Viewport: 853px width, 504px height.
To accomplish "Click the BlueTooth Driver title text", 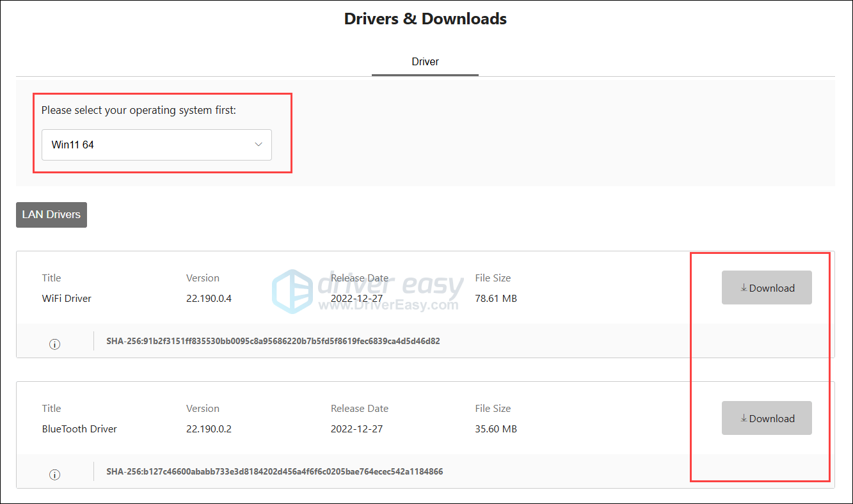I will point(79,429).
